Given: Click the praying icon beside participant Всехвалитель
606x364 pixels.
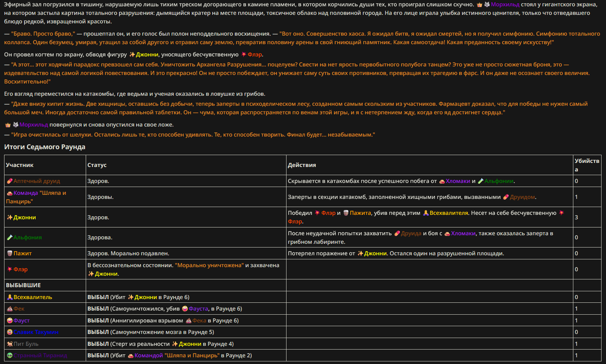Looking at the screenshot, I should pyautogui.click(x=10, y=297).
